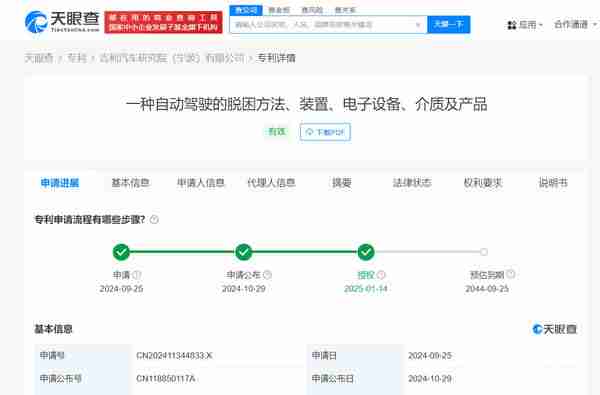The image size is (600, 395).
Task: Click the info icon next to 申请公布
Action: pos(267,275)
